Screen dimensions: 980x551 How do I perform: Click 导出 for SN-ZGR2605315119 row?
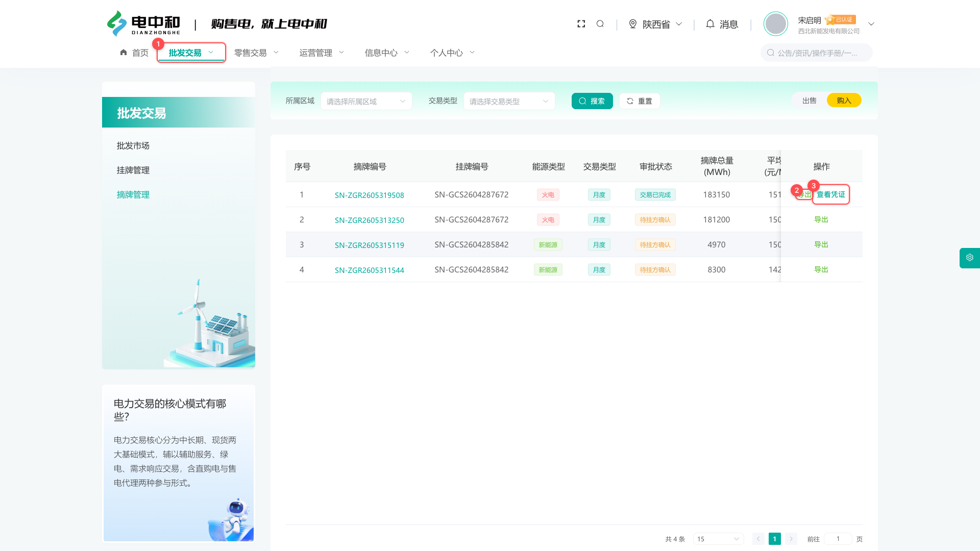[x=821, y=244]
